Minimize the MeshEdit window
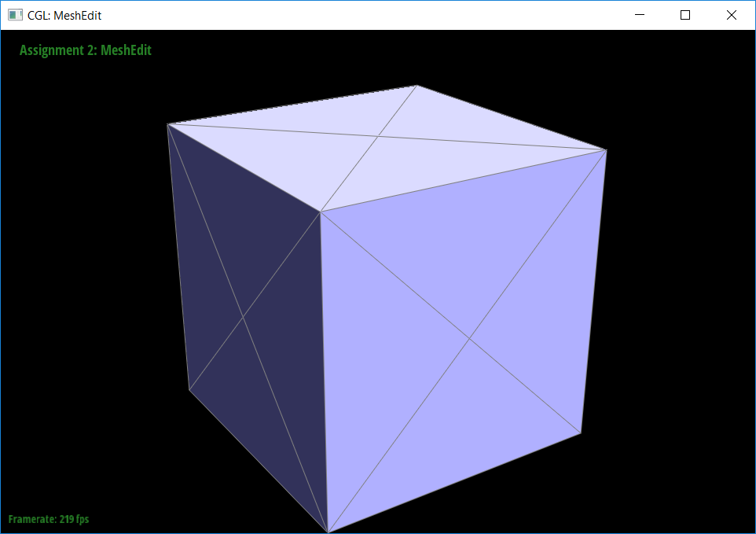Viewport: 756px width, 534px height. 640,15
